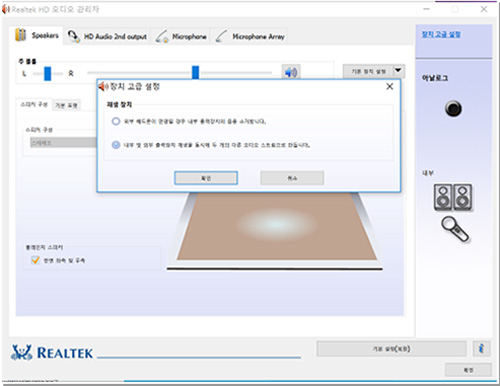Click the bottom-right 확인 button of main window
The height and width of the screenshot is (386, 500).
468,370
